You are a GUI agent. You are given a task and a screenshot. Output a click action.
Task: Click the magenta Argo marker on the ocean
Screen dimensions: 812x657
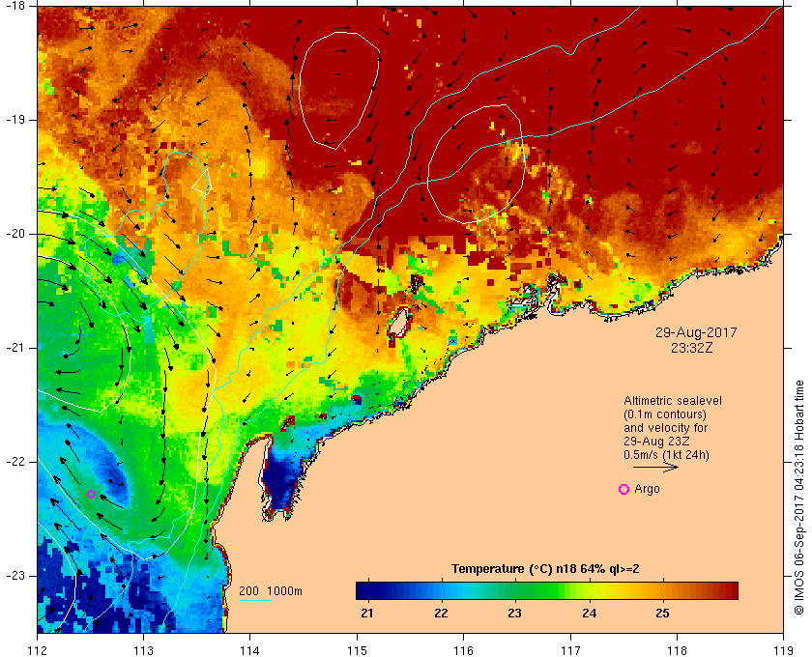pyautogui.click(x=91, y=494)
